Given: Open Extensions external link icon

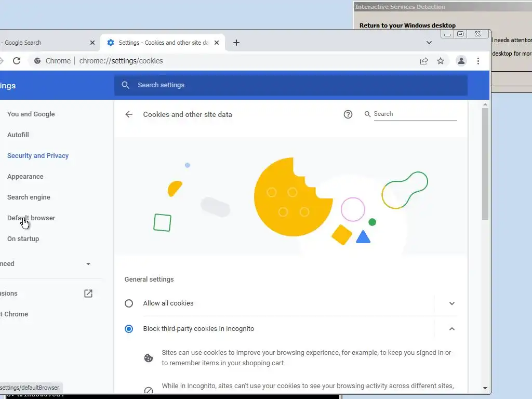Looking at the screenshot, I should pyautogui.click(x=88, y=294).
